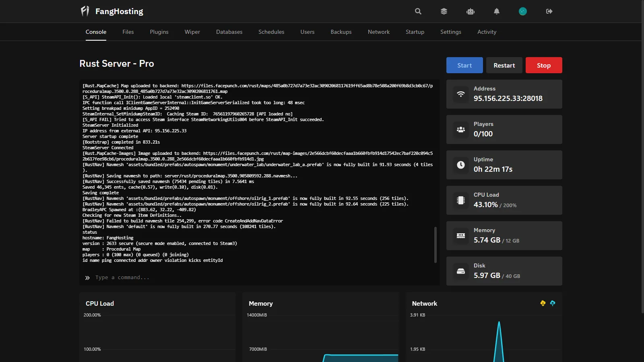Open the notifications bell
The width and height of the screenshot is (644, 362).
pos(497,11)
